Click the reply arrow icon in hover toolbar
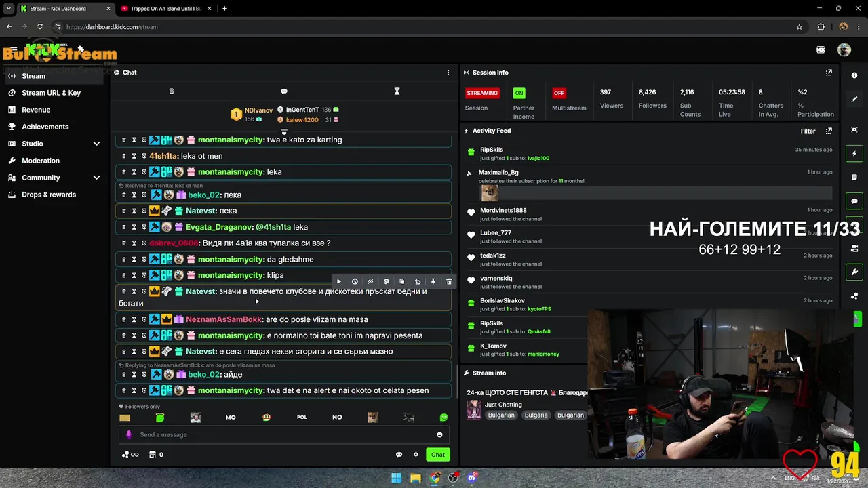 (x=418, y=281)
